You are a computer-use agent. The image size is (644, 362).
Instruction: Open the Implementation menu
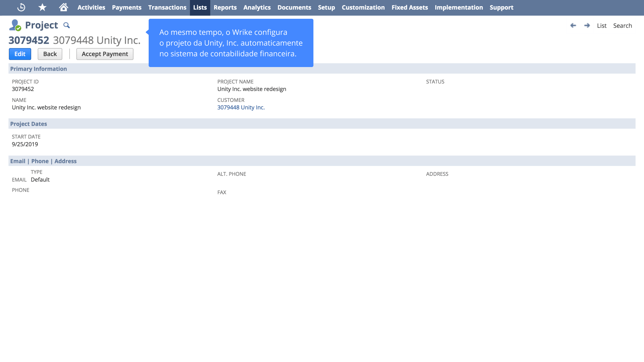tap(459, 8)
